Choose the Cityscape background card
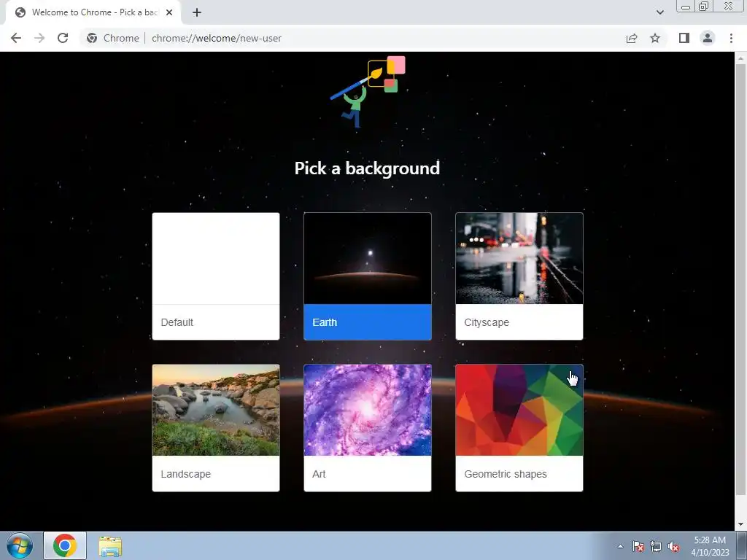This screenshot has height=560, width=747. click(519, 276)
